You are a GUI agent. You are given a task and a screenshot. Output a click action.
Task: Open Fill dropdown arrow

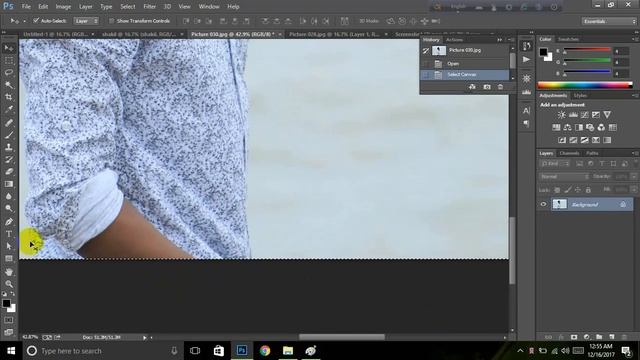coord(633,190)
